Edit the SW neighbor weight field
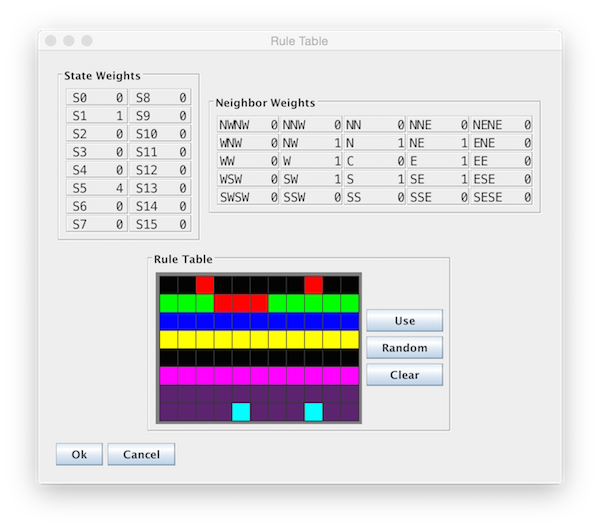The width and height of the screenshot is (600, 529). [x=311, y=179]
